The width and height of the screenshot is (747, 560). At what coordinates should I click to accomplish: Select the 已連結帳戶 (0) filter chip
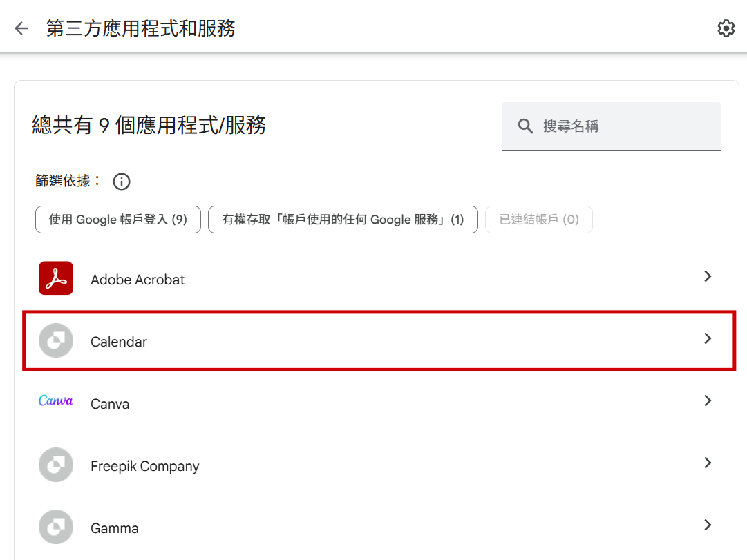point(539,220)
